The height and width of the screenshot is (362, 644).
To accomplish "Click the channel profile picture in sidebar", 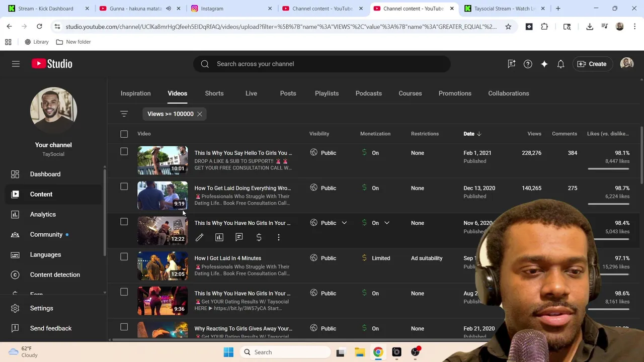I will (53, 110).
